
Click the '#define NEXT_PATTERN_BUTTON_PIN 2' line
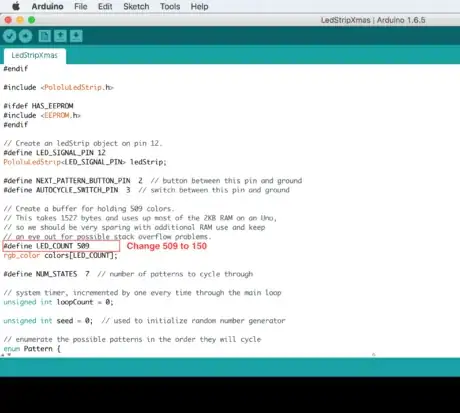click(x=73, y=181)
